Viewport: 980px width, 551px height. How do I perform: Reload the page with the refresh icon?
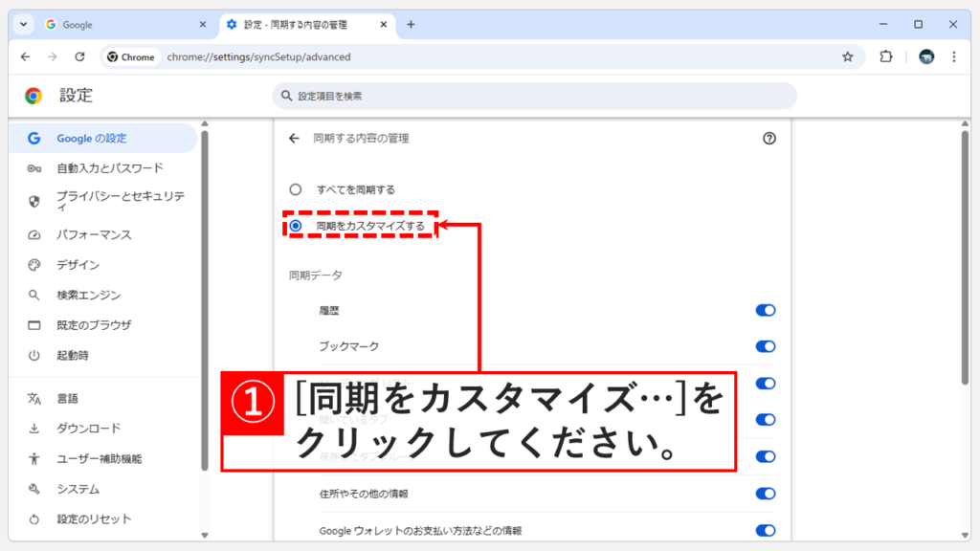pos(79,56)
